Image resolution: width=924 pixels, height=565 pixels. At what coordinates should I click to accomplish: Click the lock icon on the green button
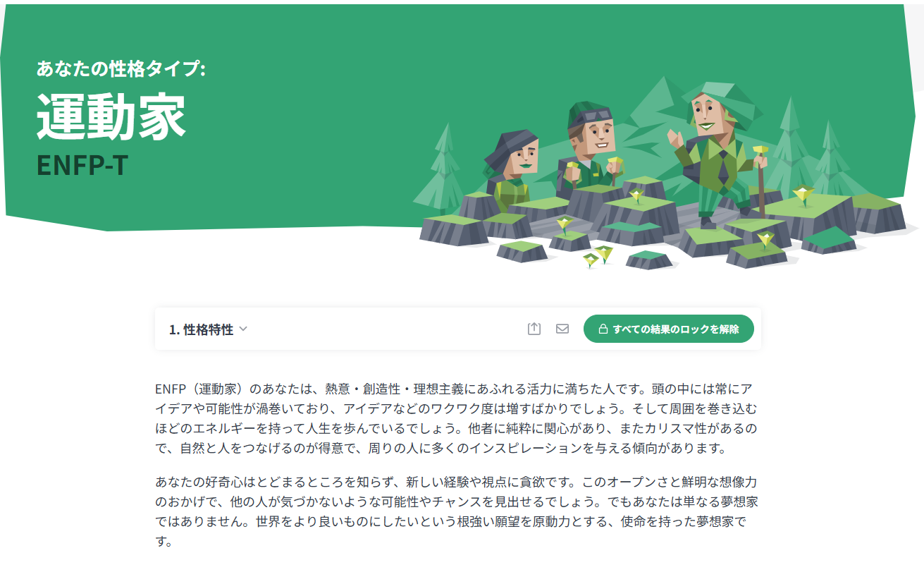603,329
